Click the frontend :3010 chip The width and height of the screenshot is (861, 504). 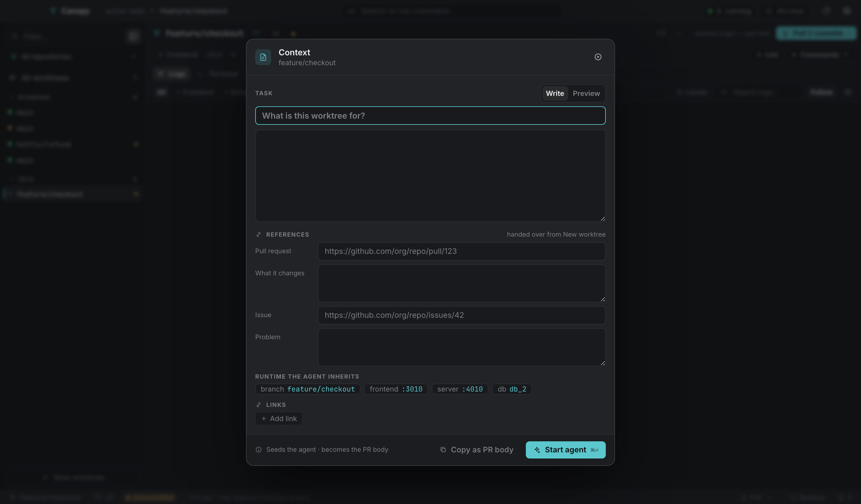point(396,389)
